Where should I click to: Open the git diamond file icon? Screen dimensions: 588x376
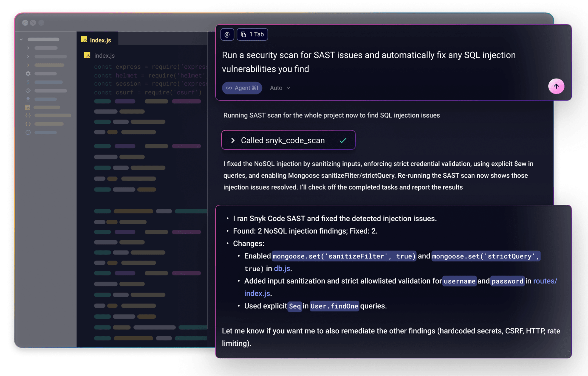coord(28,91)
